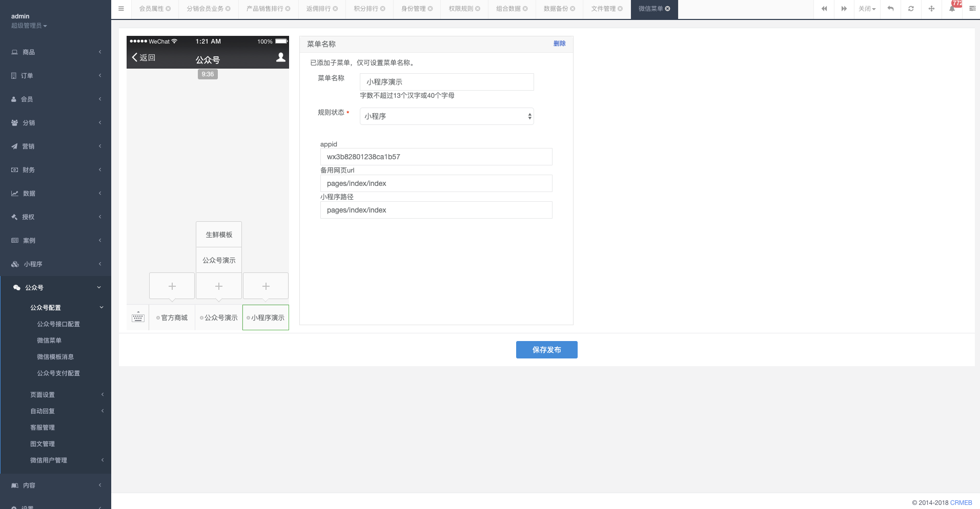Expand the 页面设置 submenu
Viewport: 980px width, 509px height.
42,394
